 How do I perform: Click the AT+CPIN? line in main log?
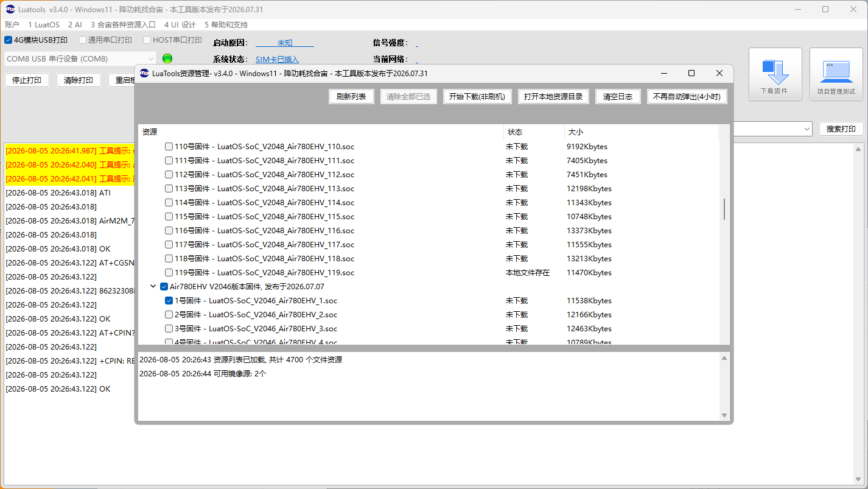pyautogui.click(x=70, y=332)
